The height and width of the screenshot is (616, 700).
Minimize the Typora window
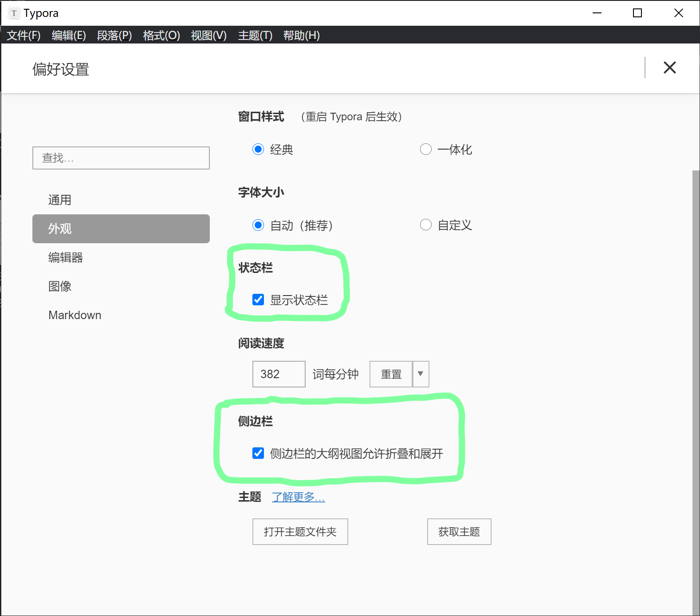tap(597, 13)
